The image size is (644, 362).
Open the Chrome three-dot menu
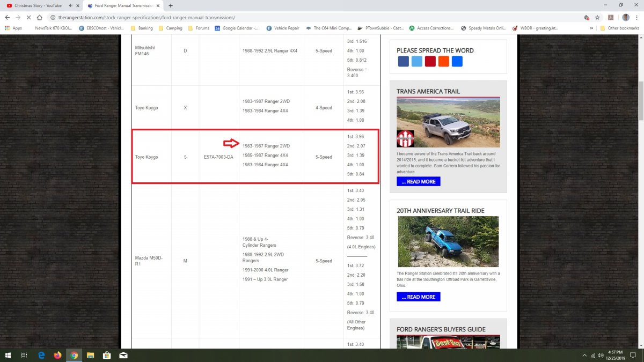coord(637,17)
